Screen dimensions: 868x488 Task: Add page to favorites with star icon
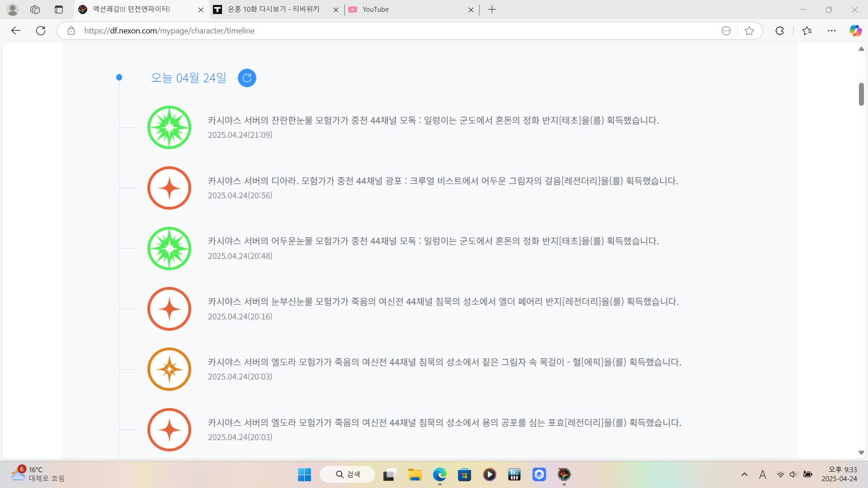click(x=749, y=31)
